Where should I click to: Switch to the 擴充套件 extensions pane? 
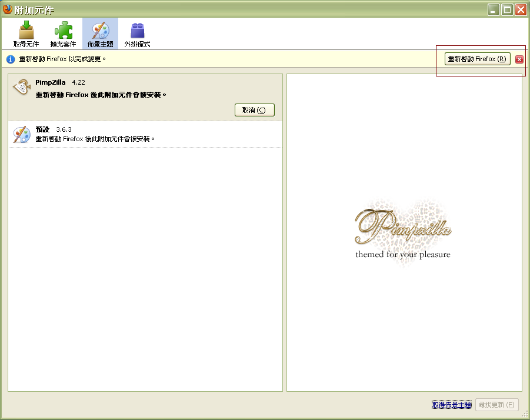(x=63, y=34)
